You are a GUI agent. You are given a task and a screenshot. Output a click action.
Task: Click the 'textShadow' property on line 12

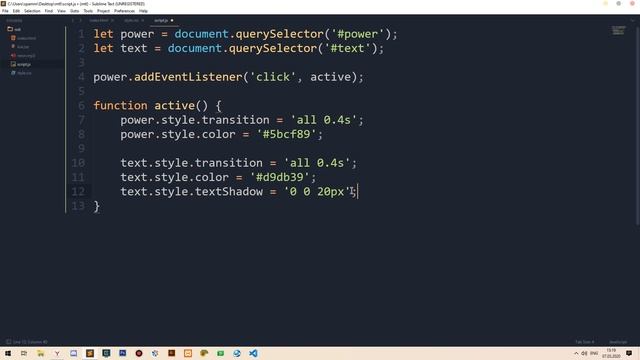229,191
